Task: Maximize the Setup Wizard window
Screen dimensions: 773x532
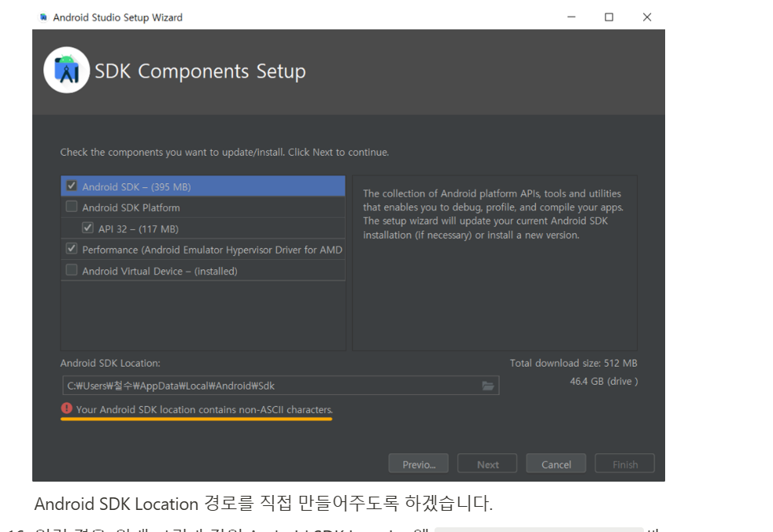Action: (x=608, y=17)
